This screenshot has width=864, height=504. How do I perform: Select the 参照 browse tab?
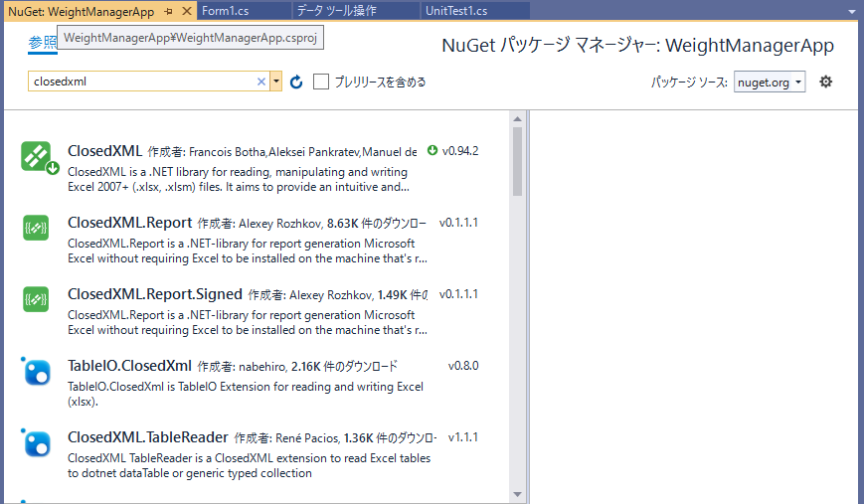(43, 43)
